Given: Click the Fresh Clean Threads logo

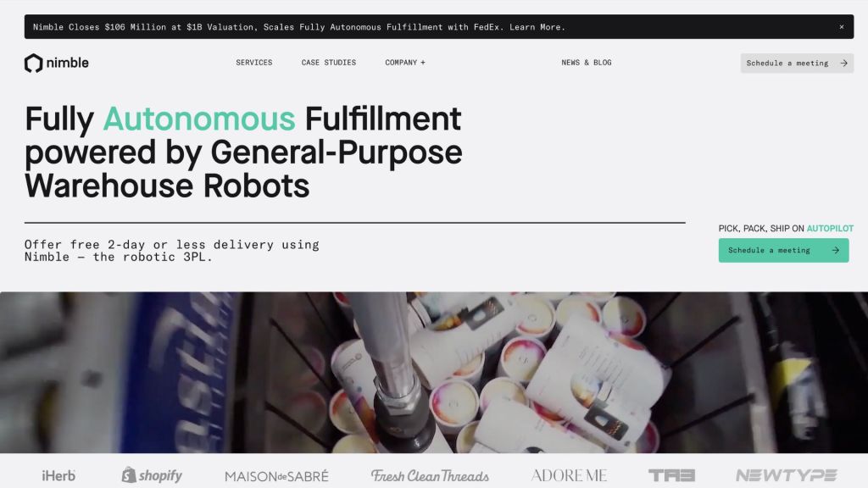Looking at the screenshot, I should click(430, 476).
